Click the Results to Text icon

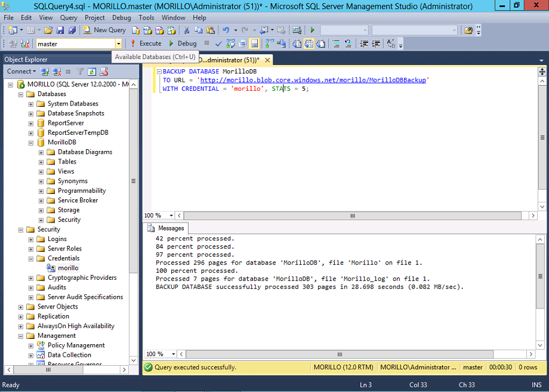297,44
